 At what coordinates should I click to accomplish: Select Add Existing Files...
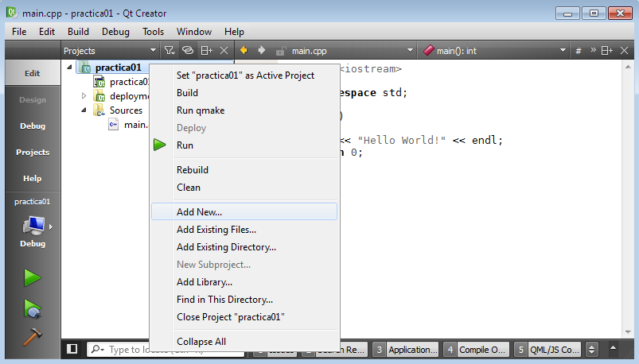coord(244,230)
